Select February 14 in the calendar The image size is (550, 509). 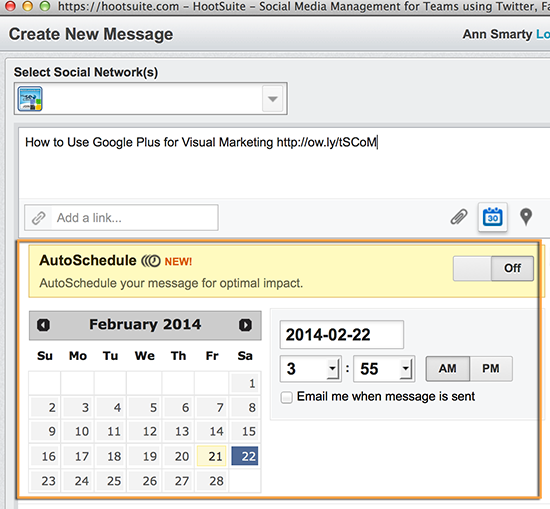click(212, 431)
